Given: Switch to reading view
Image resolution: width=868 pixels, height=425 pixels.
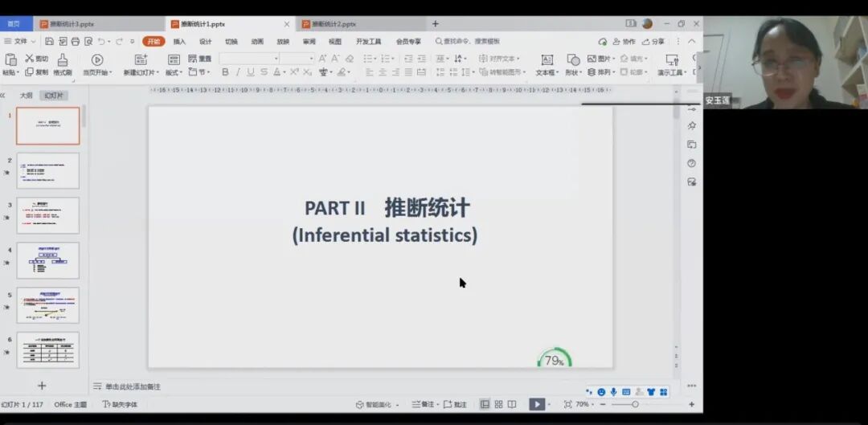Looking at the screenshot, I should click(512, 405).
